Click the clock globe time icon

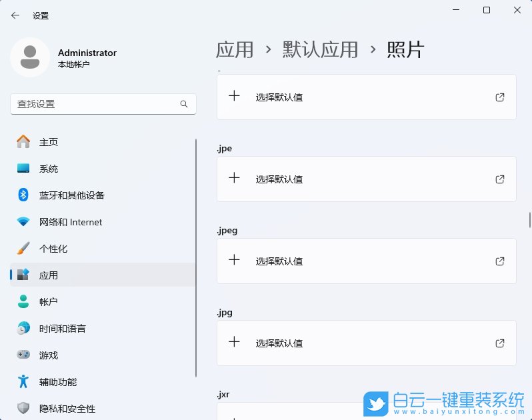23,328
